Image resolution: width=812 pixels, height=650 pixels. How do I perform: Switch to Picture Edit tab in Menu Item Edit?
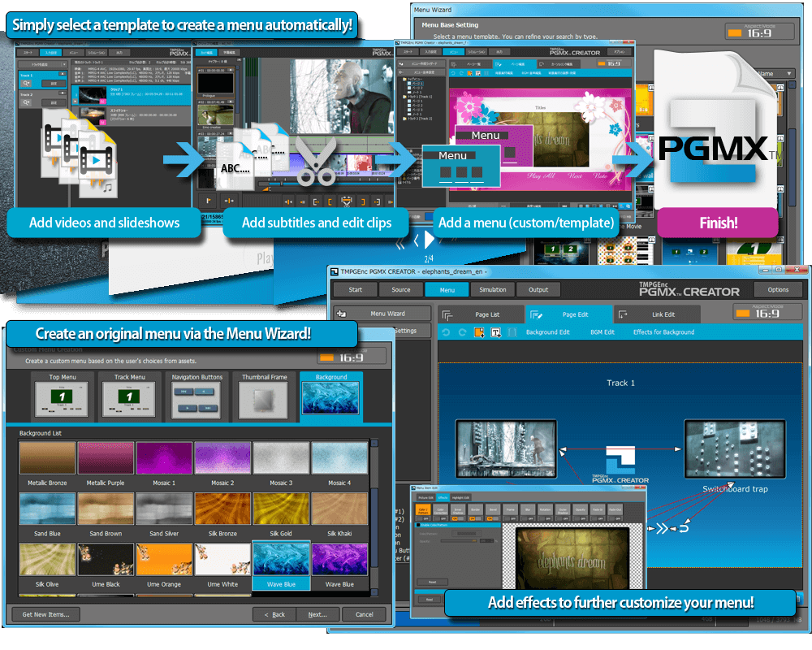pos(426,497)
